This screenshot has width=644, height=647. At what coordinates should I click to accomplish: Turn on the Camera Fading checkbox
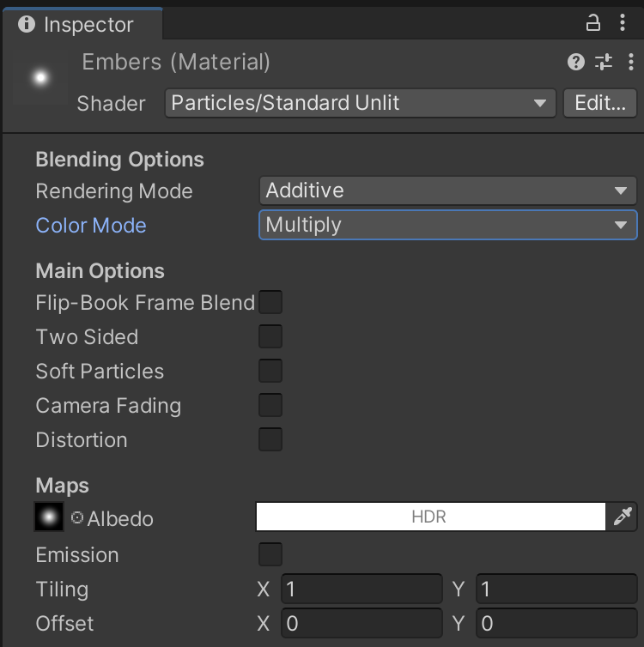coord(270,405)
